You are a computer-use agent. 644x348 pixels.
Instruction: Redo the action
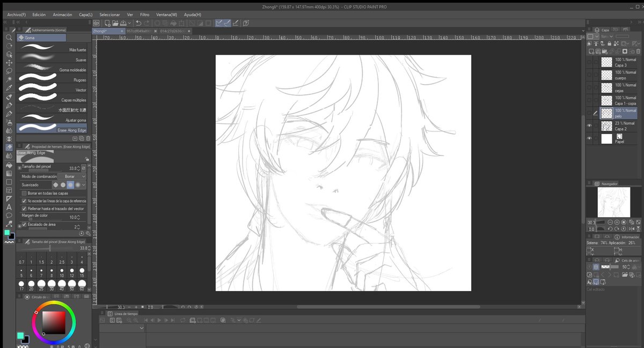[x=147, y=23]
